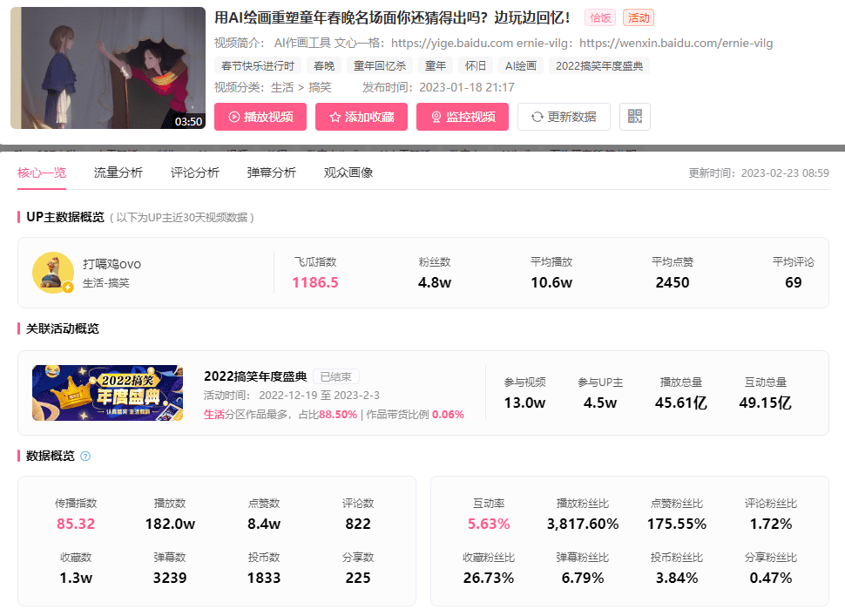Click the 监控视频 button
This screenshot has width=845, height=616.
tap(463, 117)
